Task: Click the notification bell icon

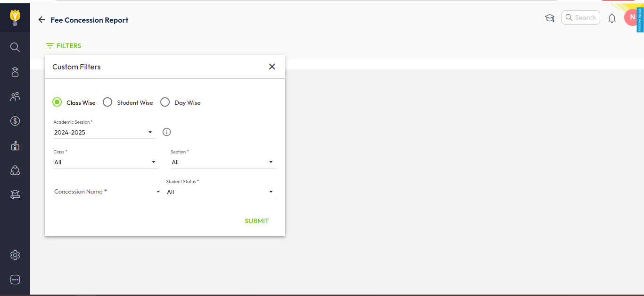Action: coord(612,18)
